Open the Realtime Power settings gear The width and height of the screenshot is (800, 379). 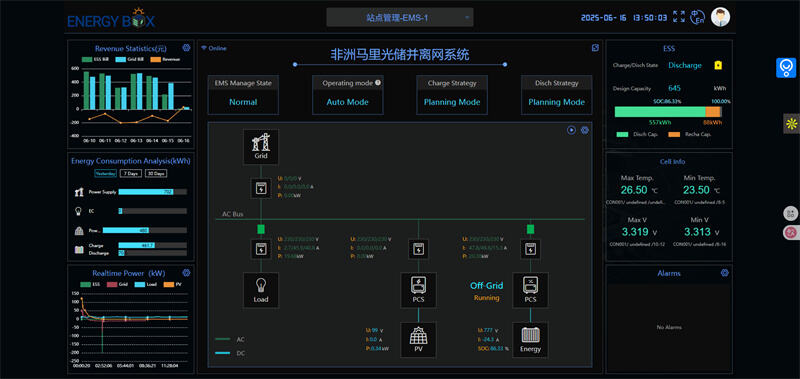(x=186, y=273)
